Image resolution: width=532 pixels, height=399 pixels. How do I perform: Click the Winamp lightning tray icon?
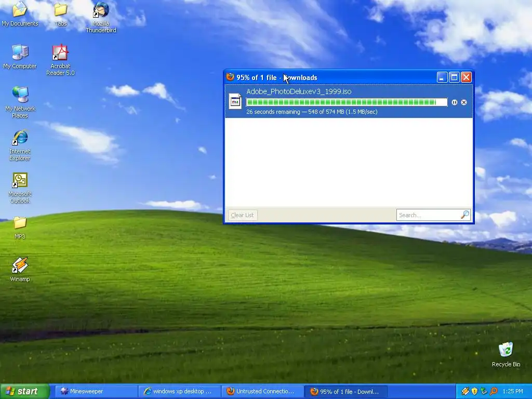tap(465, 391)
